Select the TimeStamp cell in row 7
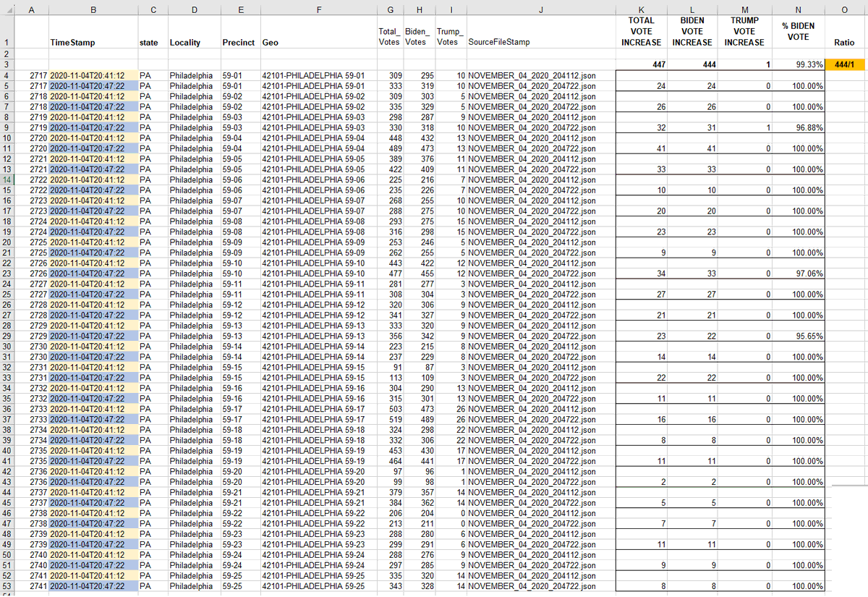Image resolution: width=868 pixels, height=597 pixels. [93, 106]
